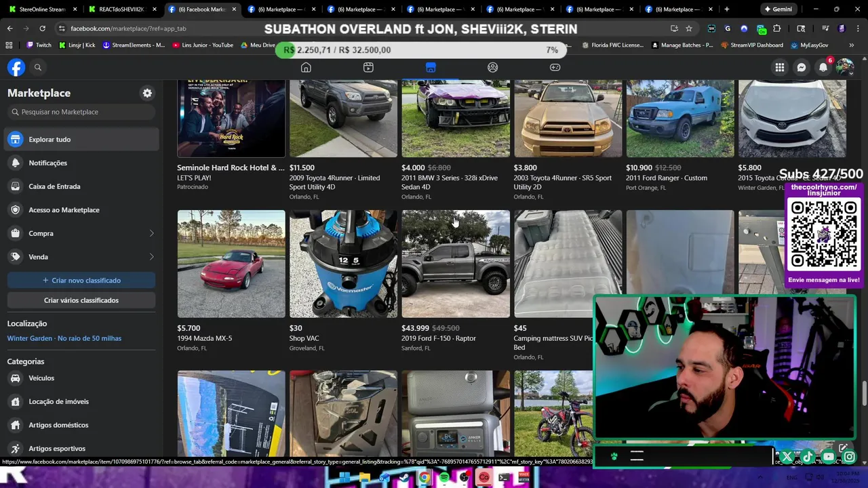Open the Windows Start button
Viewport: 868px width, 488px height.
[x=344, y=477]
